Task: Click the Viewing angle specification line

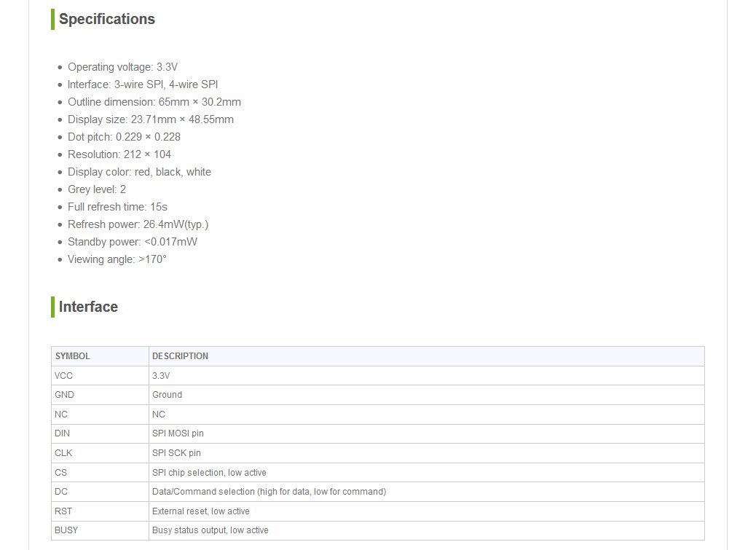Action: pyautogui.click(x=117, y=259)
